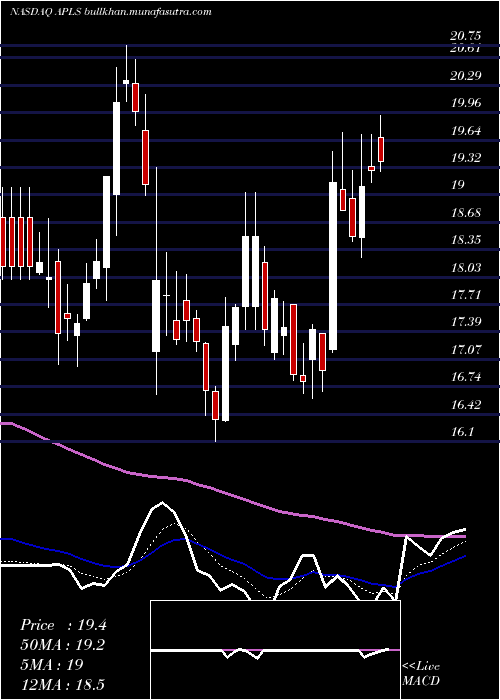Click the last red candlestick near 19.64
The image size is (500, 700).
click(381, 150)
